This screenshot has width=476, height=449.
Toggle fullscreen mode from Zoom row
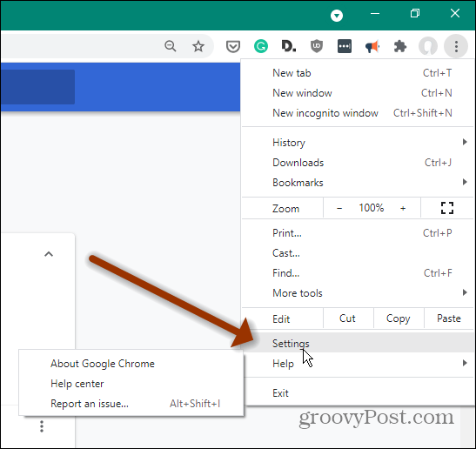coord(447,208)
